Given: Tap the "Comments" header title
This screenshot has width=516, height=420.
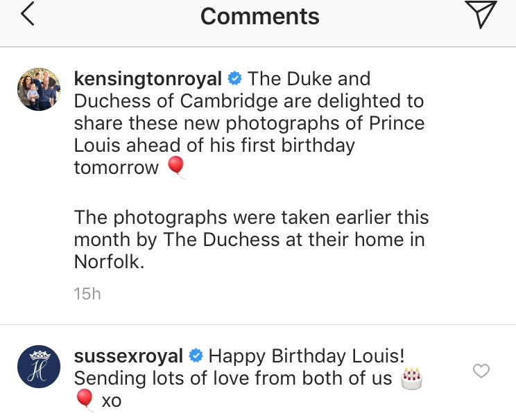Looking at the screenshot, I should 259,17.
